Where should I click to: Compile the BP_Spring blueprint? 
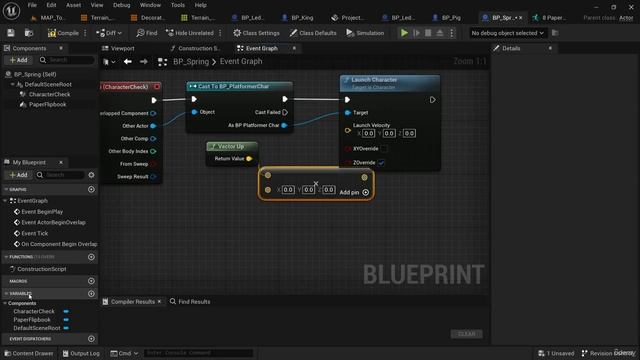click(63, 33)
